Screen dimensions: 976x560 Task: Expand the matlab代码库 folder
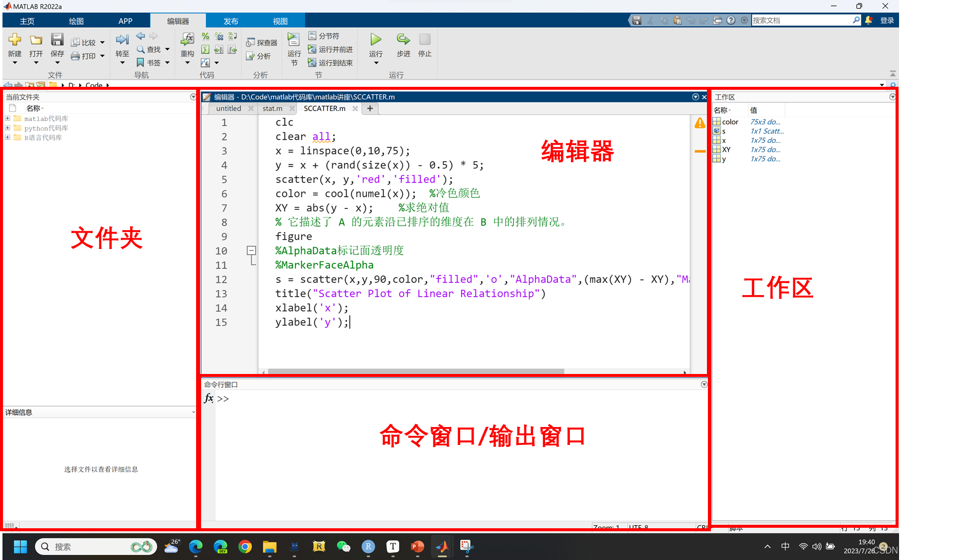[7, 119]
